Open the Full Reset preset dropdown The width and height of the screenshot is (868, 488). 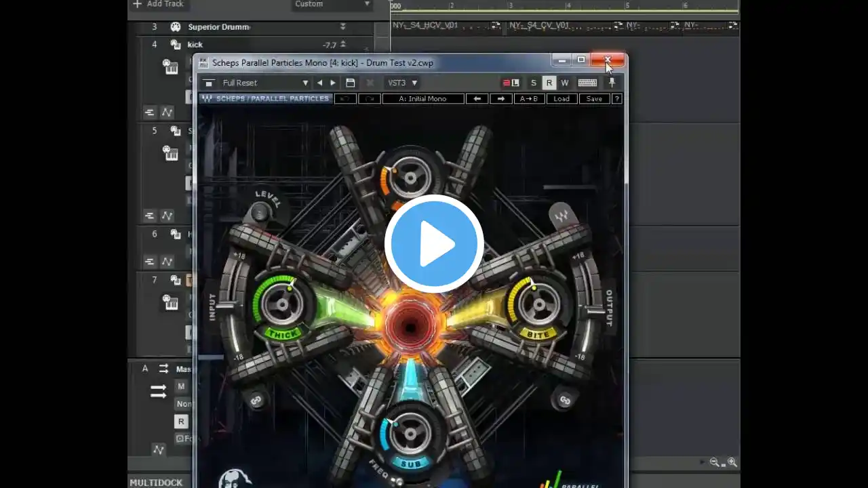(265, 83)
